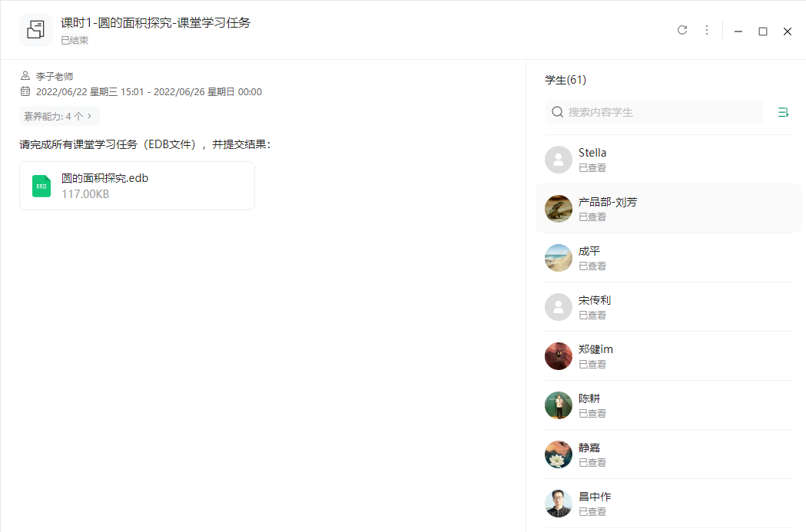Viewport: 806px width, 532px height.
Task: Click 静嘉's lotus avatar
Action: pyautogui.click(x=559, y=454)
